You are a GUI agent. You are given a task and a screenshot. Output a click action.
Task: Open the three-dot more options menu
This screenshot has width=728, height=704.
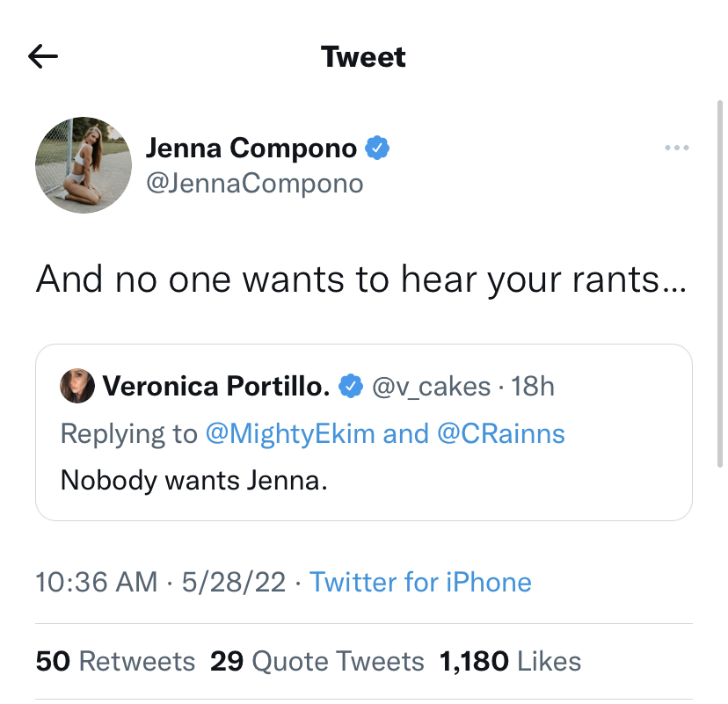click(x=676, y=148)
